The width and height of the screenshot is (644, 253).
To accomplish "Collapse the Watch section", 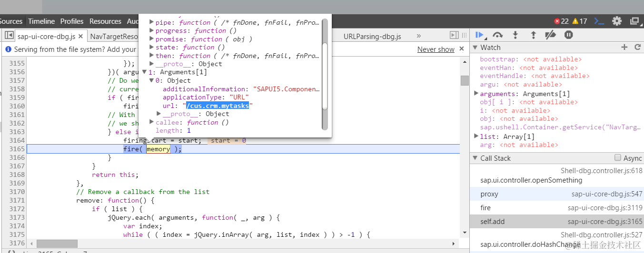I will pyautogui.click(x=475, y=48).
